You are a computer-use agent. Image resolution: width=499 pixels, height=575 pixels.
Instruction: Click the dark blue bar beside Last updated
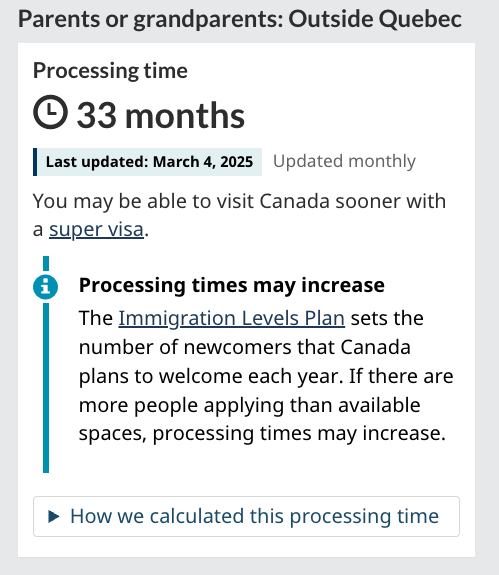35,162
